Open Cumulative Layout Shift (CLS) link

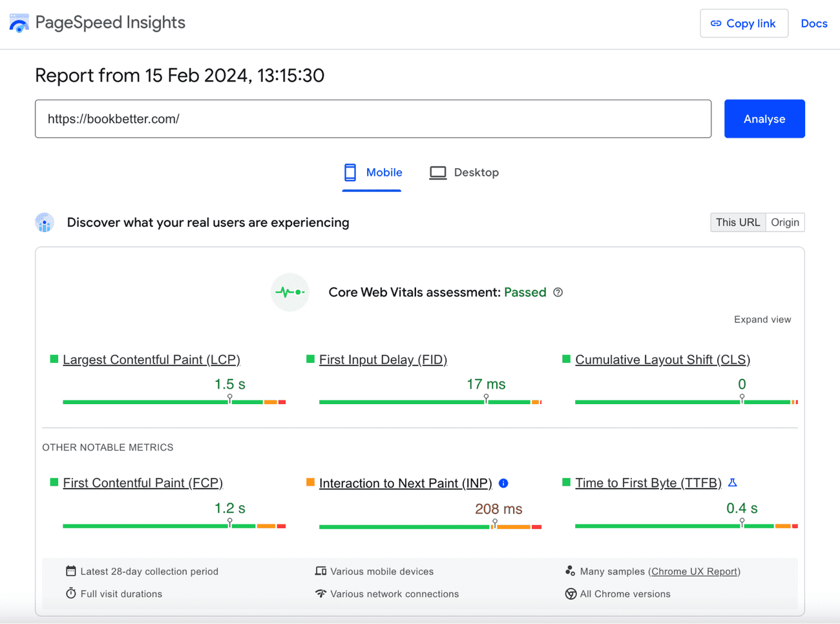click(x=662, y=360)
